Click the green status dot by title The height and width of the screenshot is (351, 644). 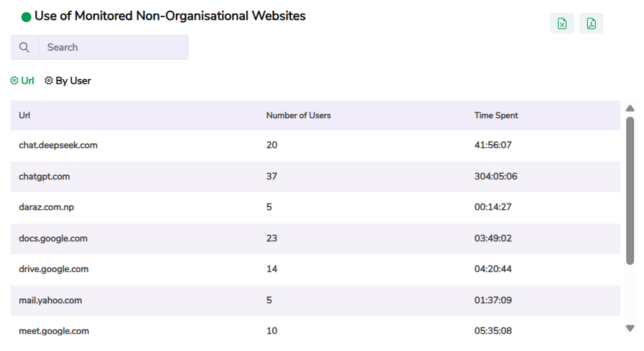26,16
